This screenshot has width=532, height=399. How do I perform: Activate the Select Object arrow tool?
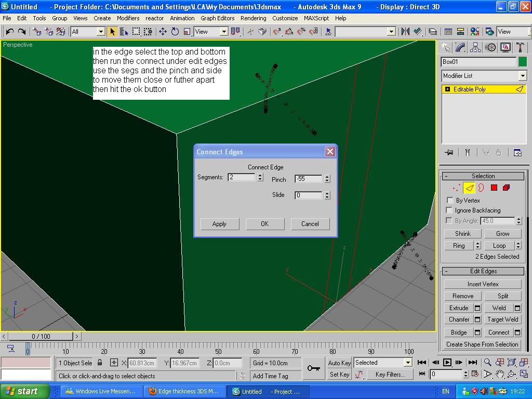coord(112,32)
